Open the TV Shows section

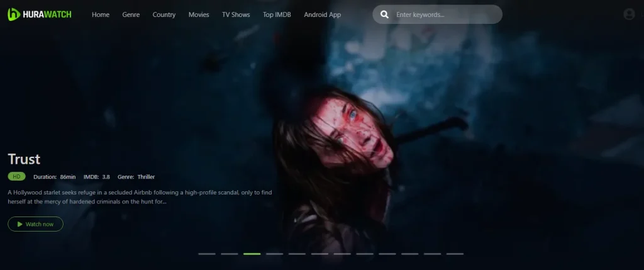236,14
